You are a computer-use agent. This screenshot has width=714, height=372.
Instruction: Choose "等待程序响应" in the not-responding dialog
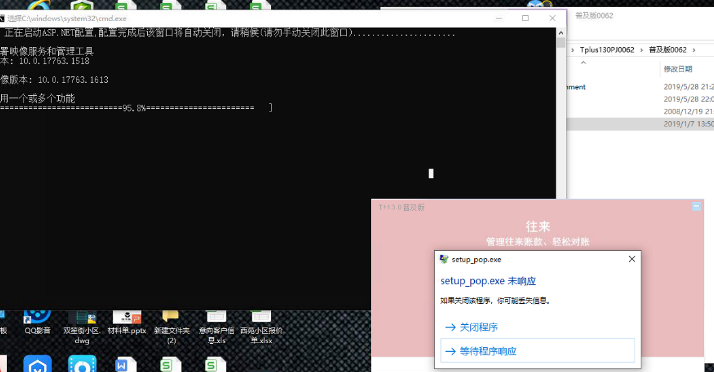tap(537, 351)
